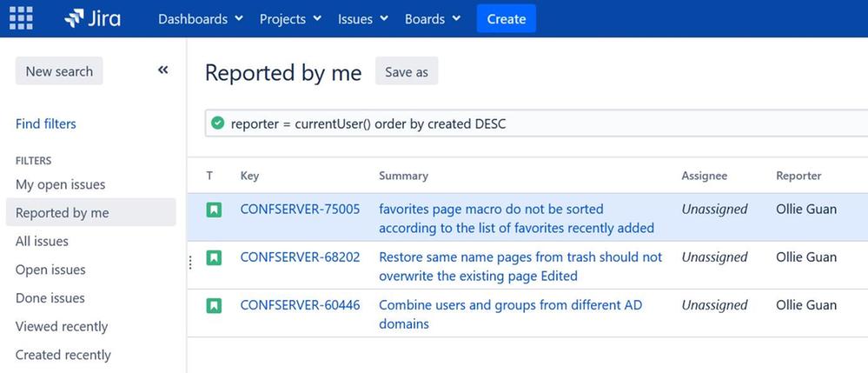Viewport: 868px width, 373px height.
Task: Click Unassigned in the CONFSERVER-68202 row
Action: [x=715, y=256]
